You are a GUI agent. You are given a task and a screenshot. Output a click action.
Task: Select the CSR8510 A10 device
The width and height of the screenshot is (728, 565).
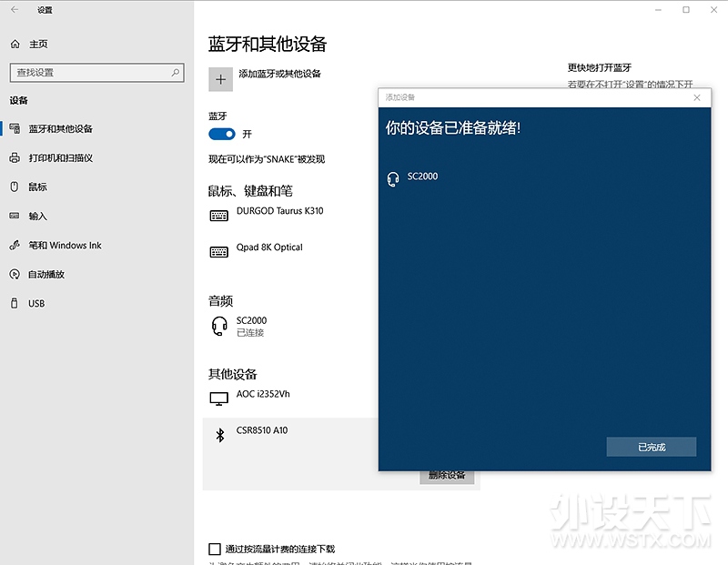point(262,430)
